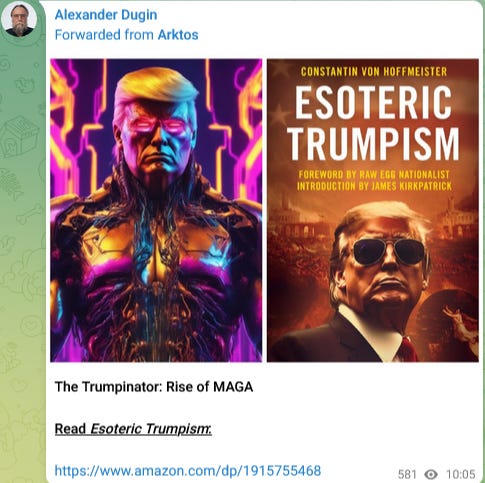Open the amazon.com/dp/1915755468 URL
485x483 pixels.
188,470
